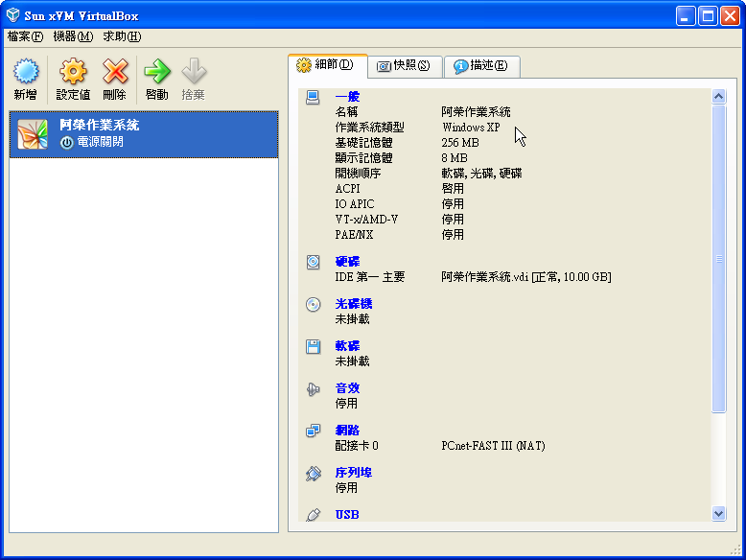The width and height of the screenshot is (746, 560).
Task: Click the details scrollbar down arrow
Action: pyautogui.click(x=718, y=513)
